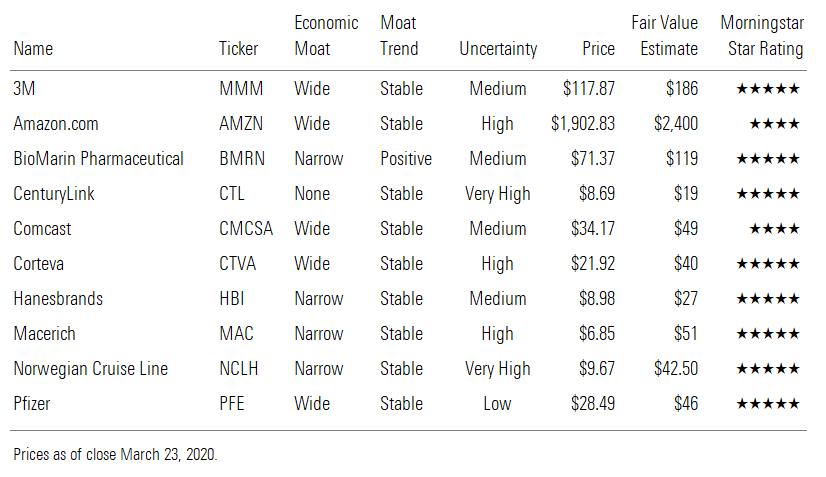Click the Low uncertainty value for Pfizer

(497, 404)
